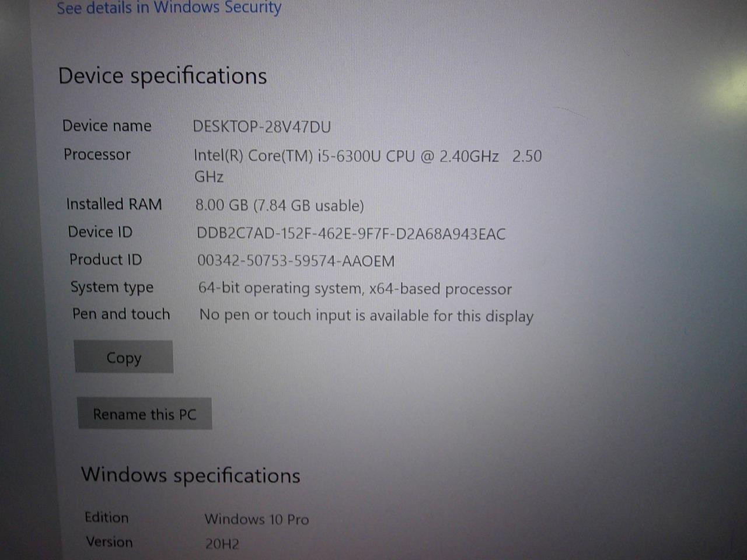Select version value 20H2
This screenshot has width=747, height=560.
(222, 544)
